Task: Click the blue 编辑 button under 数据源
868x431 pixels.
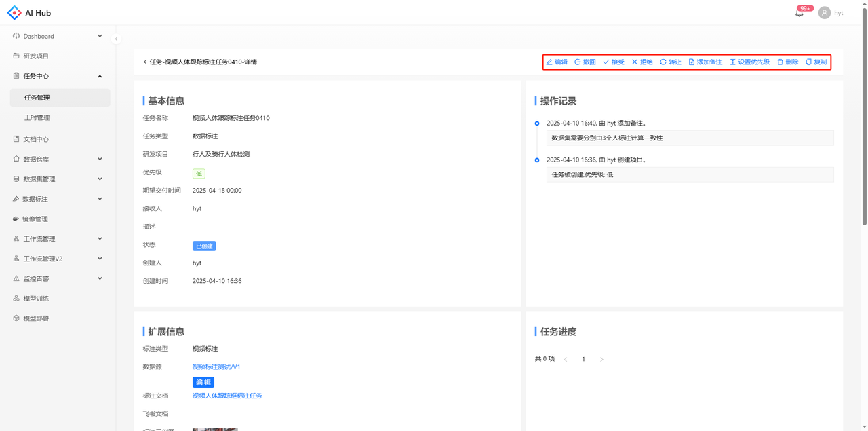Action: point(203,382)
